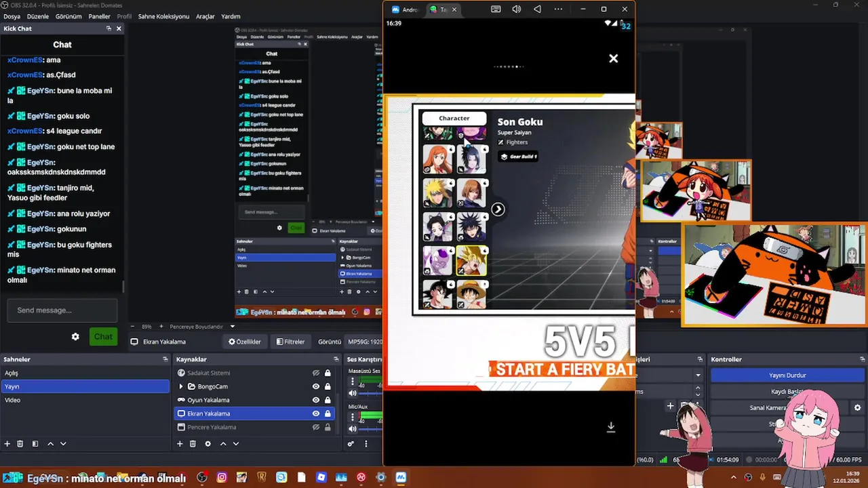Open the Dosya menu
This screenshot has width=868, height=488.
tap(12, 16)
